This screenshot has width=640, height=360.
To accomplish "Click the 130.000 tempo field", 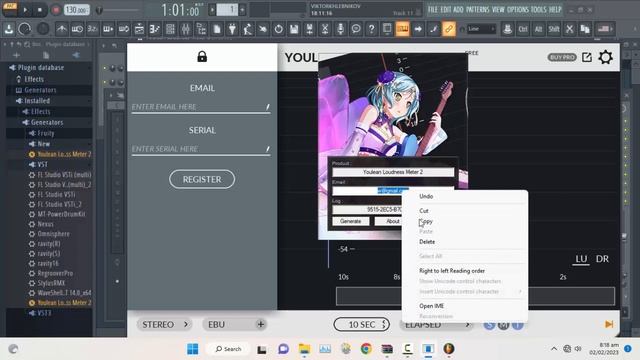I will [x=76, y=9].
